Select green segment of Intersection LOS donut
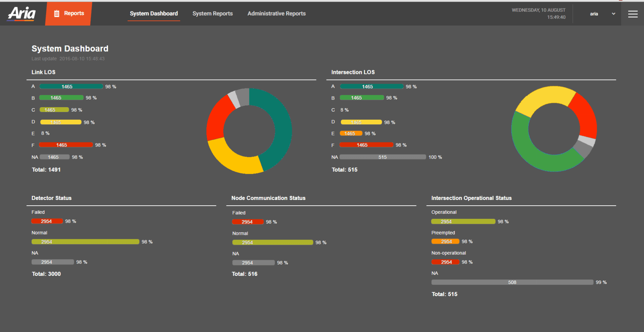Image resolution: width=644 pixels, height=332 pixels. point(528,149)
